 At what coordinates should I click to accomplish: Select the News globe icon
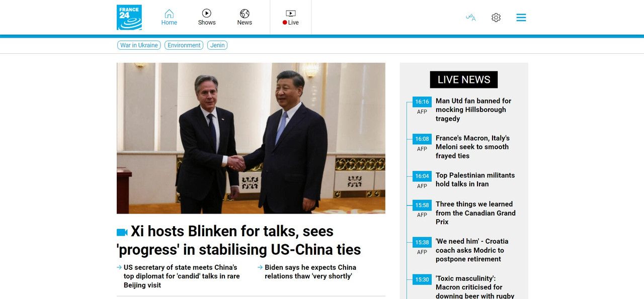point(245,14)
